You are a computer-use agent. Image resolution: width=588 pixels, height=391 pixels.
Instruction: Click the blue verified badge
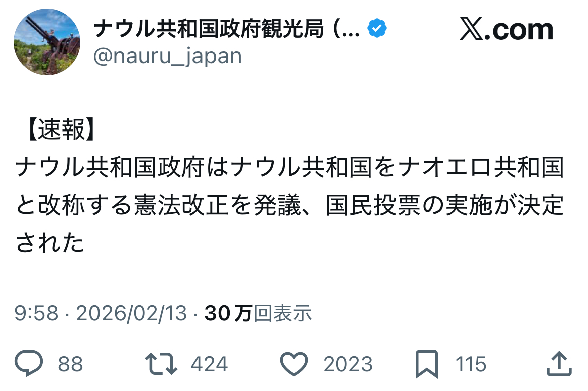(x=377, y=30)
